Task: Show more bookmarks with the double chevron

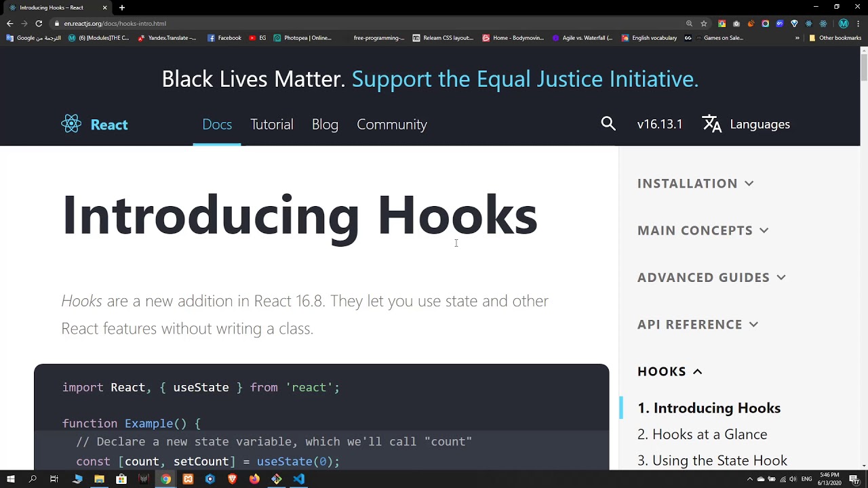Action: 797,38
